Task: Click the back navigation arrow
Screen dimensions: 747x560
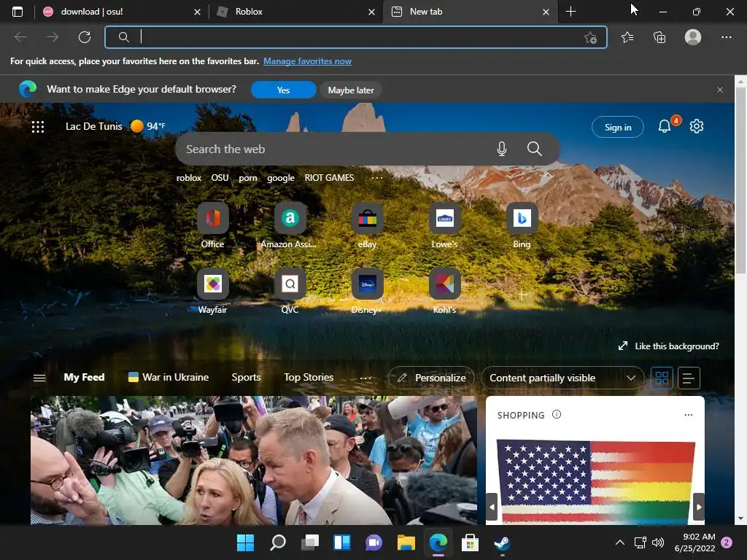Action: [x=20, y=37]
